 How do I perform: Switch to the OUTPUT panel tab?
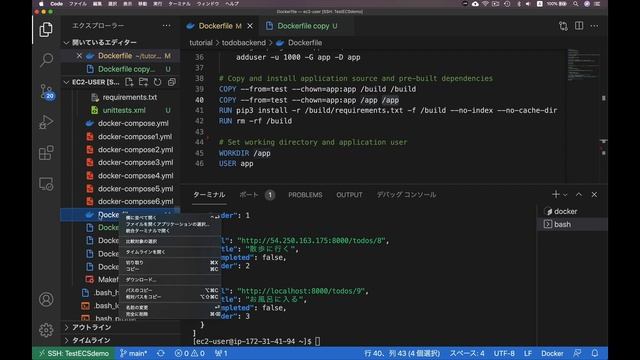[349, 195]
